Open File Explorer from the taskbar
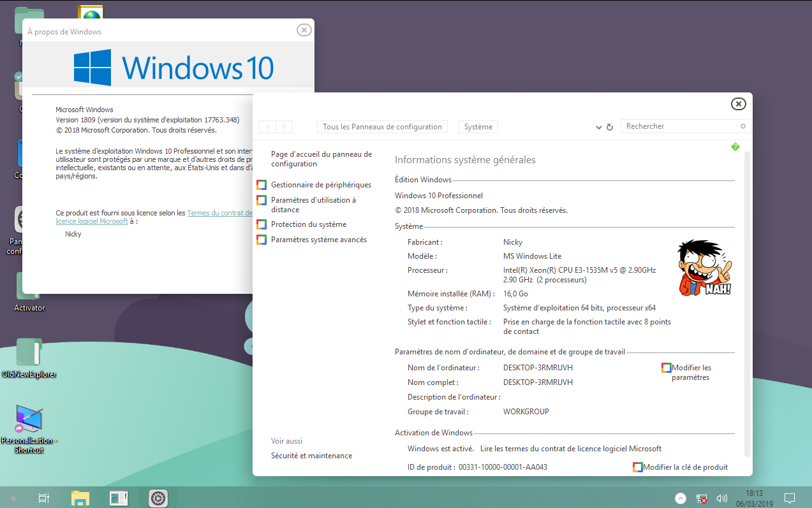 (80, 498)
